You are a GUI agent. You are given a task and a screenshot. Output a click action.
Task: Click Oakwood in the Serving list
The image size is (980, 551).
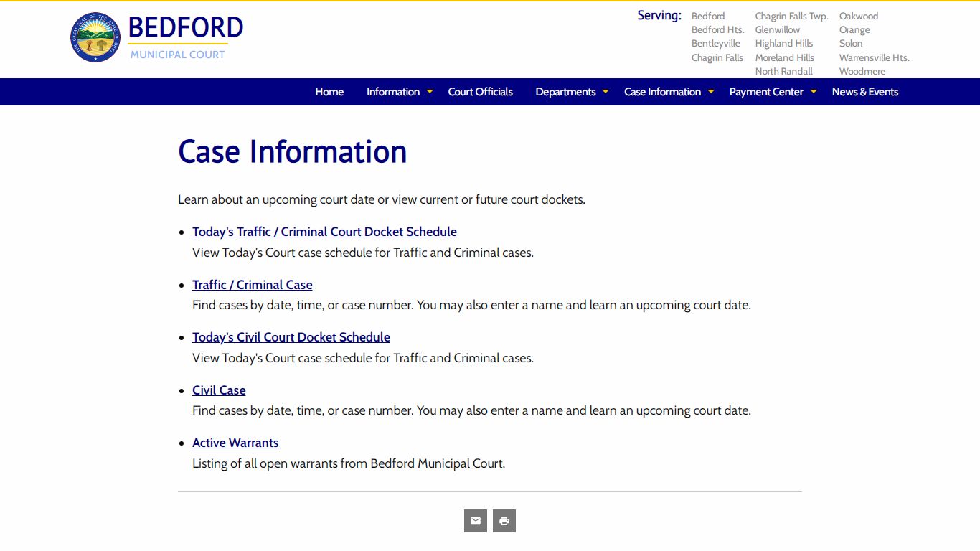tap(859, 16)
